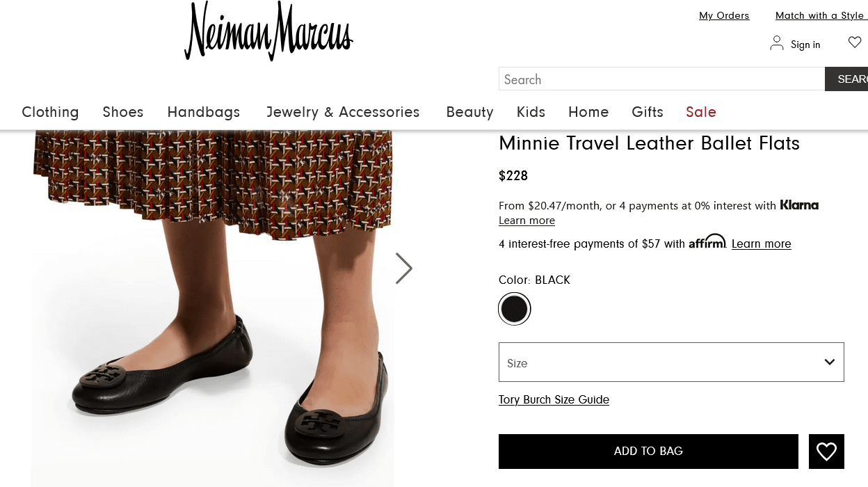Click the Size dropdown chevron arrow
Viewport: 868px width, 487px height.
point(829,362)
